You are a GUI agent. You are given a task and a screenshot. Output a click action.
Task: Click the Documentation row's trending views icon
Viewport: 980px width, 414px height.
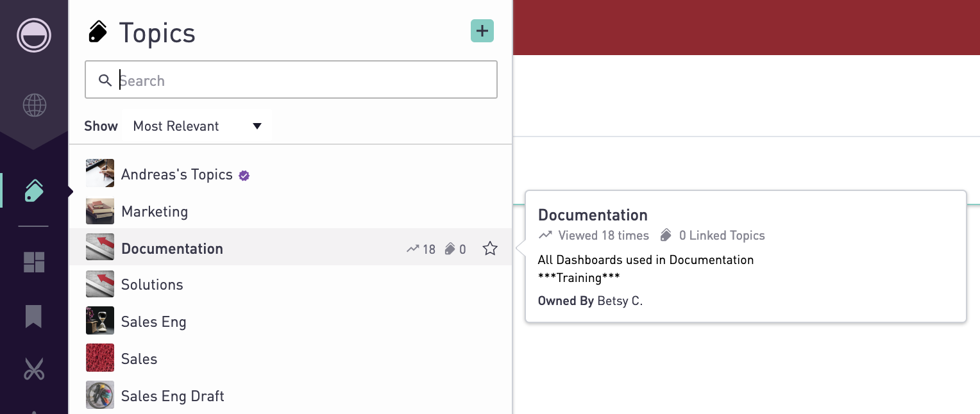413,249
